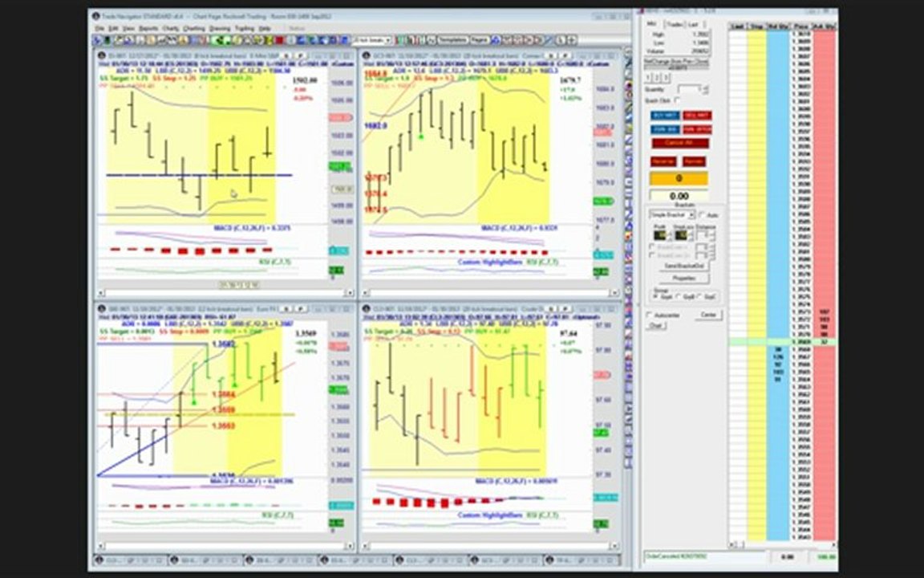Click the left scroll arrow under the crude oil chart

[x=366, y=546]
